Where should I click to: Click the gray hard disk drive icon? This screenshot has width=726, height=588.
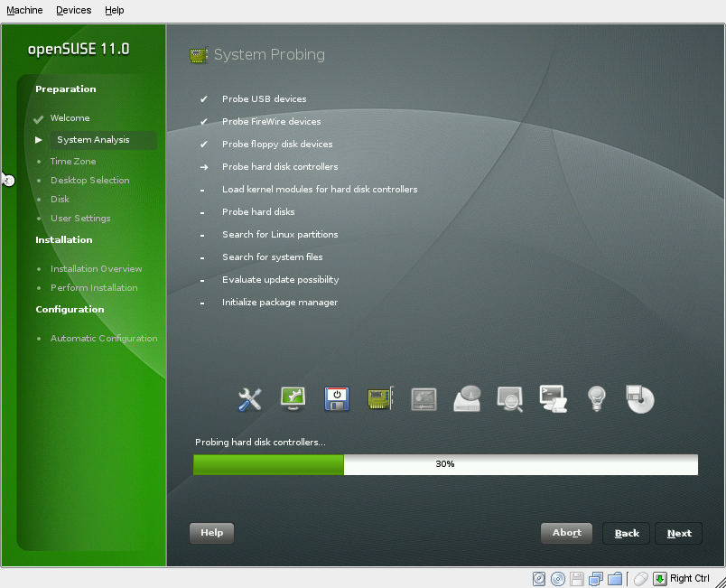coord(467,398)
